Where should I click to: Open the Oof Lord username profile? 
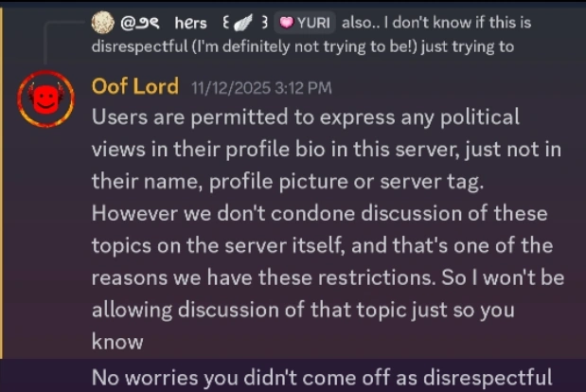click(135, 86)
